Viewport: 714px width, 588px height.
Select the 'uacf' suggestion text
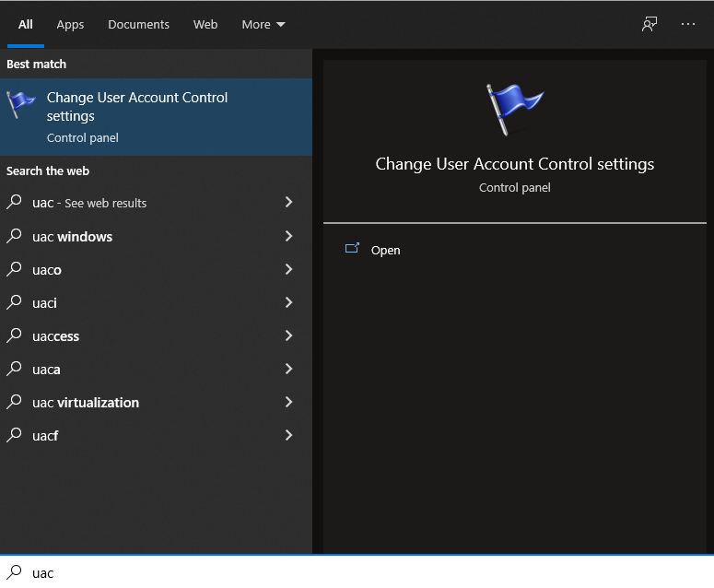[45, 436]
